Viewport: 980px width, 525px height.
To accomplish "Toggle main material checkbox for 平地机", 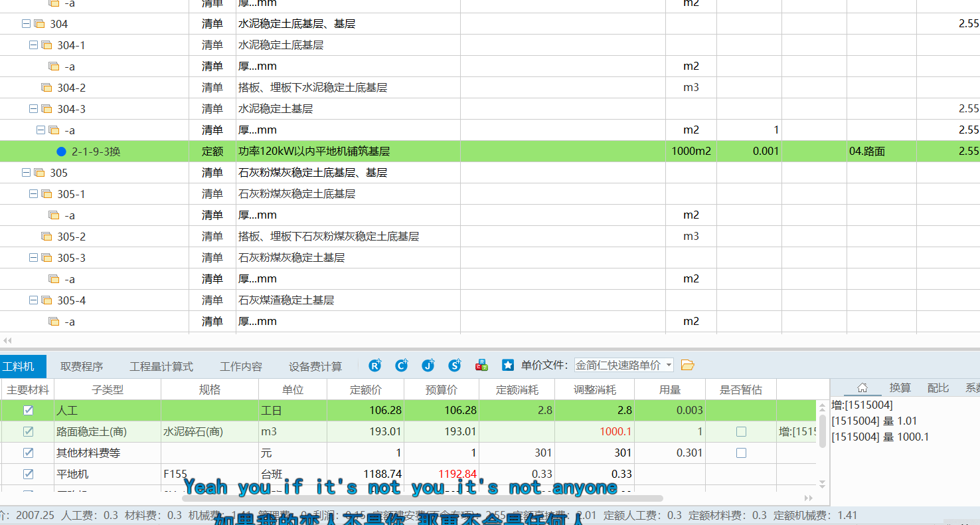I will coord(28,474).
